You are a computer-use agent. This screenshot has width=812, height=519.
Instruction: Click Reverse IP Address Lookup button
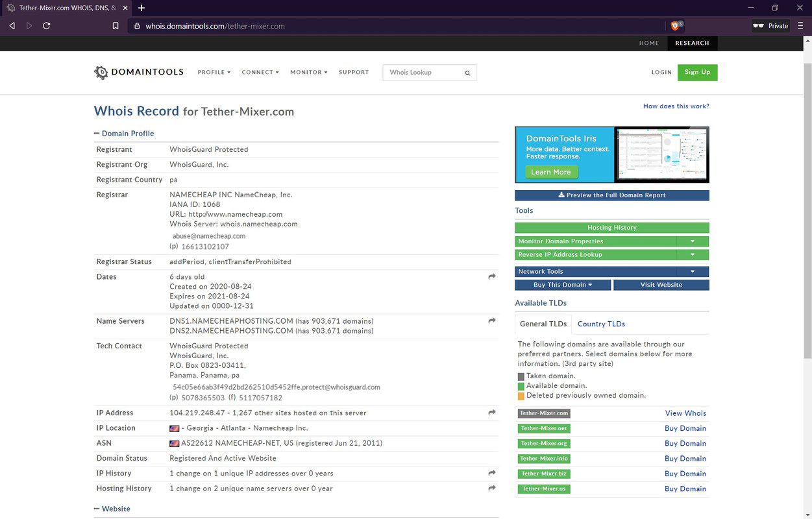coord(595,254)
